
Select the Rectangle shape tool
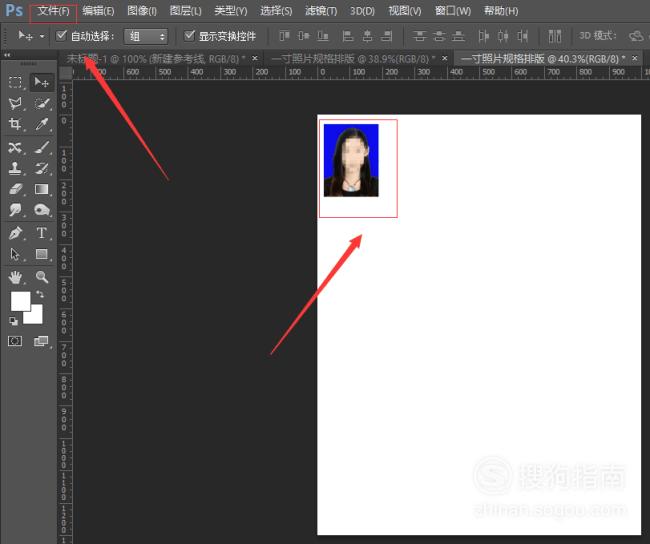coord(41,254)
